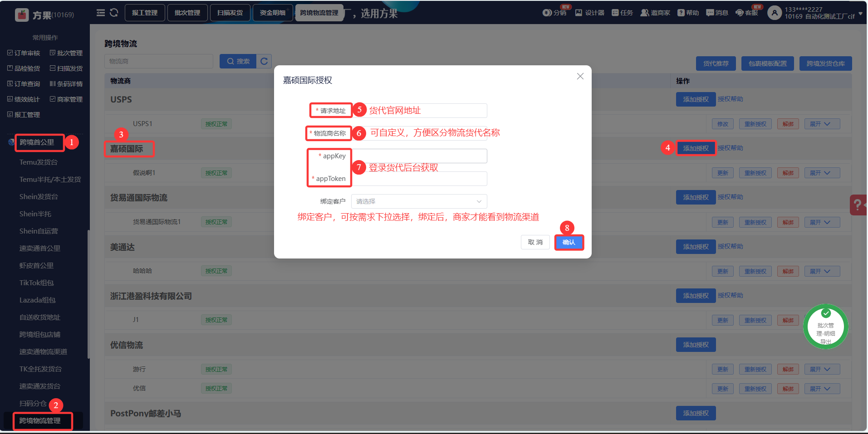Expand the 展开 menu for 游行
The image size is (868, 434).
pos(822,369)
